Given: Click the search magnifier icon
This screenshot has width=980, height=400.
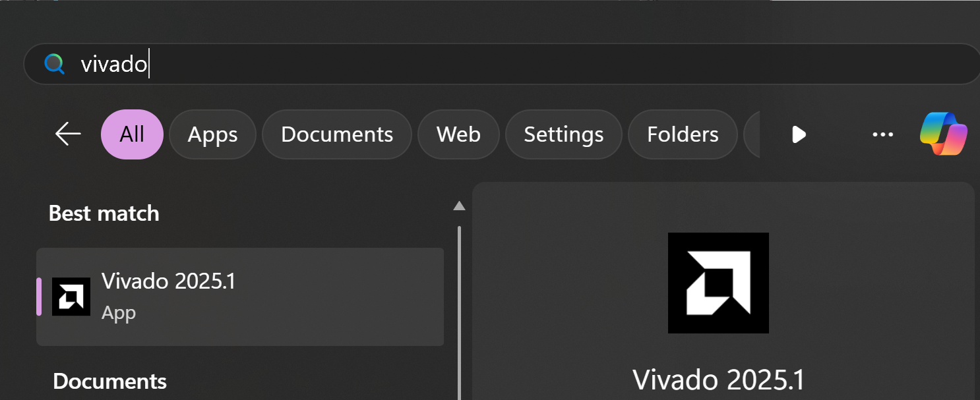Looking at the screenshot, I should click(x=54, y=64).
